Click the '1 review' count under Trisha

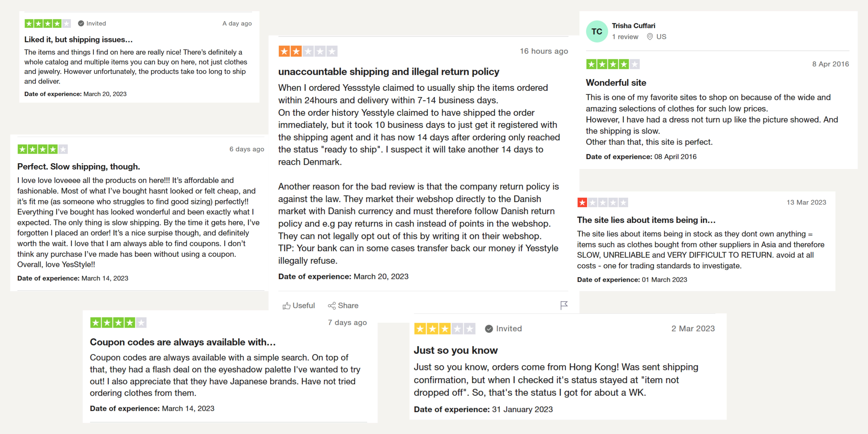click(x=625, y=37)
